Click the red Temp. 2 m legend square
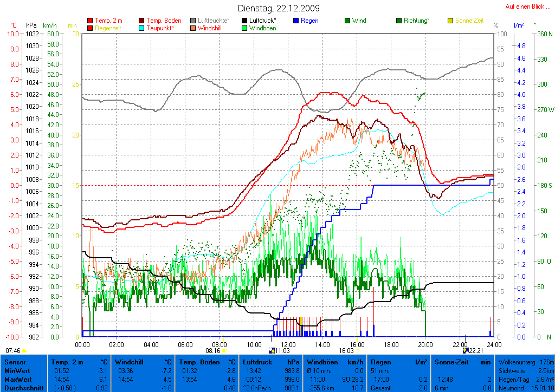555x392 pixels. tap(90, 21)
